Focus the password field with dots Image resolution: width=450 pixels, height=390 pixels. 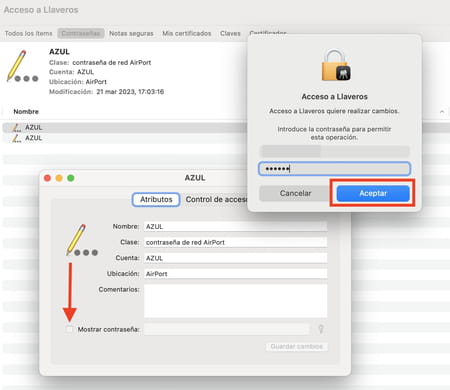(x=334, y=169)
